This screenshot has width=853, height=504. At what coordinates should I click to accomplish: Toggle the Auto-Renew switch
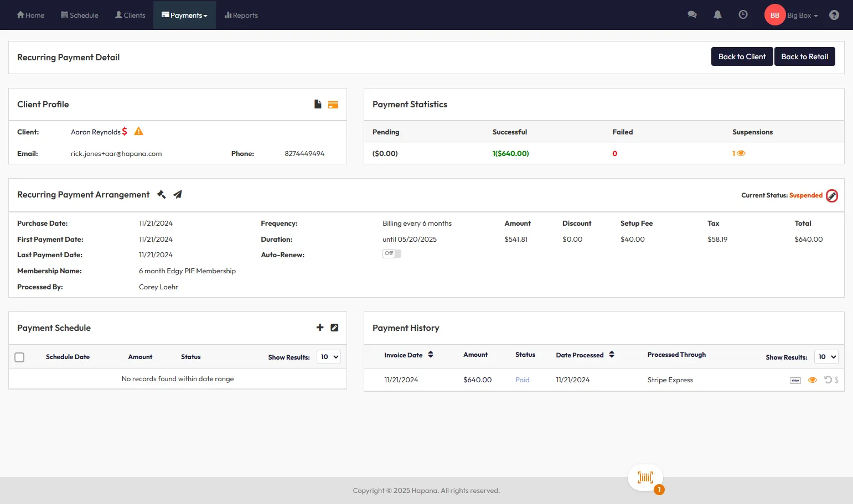pyautogui.click(x=392, y=253)
